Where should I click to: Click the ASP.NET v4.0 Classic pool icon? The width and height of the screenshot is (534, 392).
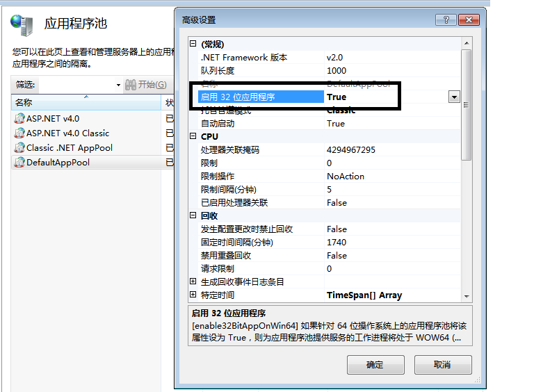(x=19, y=133)
